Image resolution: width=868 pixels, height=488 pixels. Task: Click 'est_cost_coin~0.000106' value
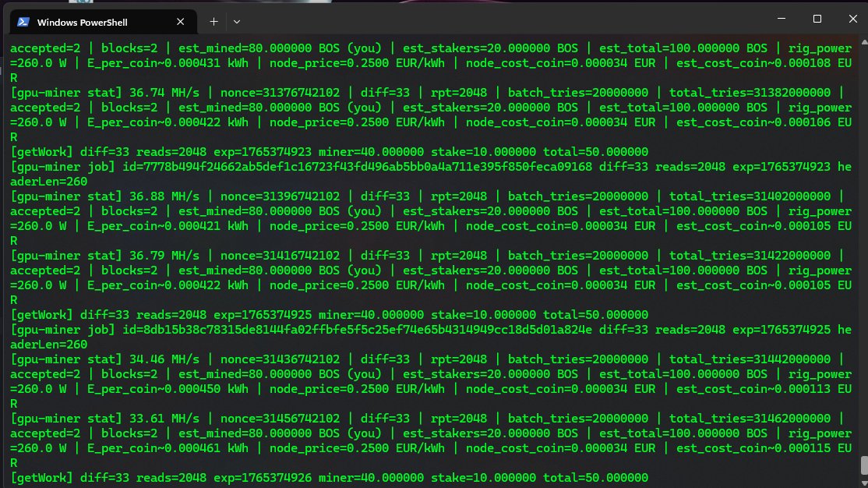coord(753,122)
